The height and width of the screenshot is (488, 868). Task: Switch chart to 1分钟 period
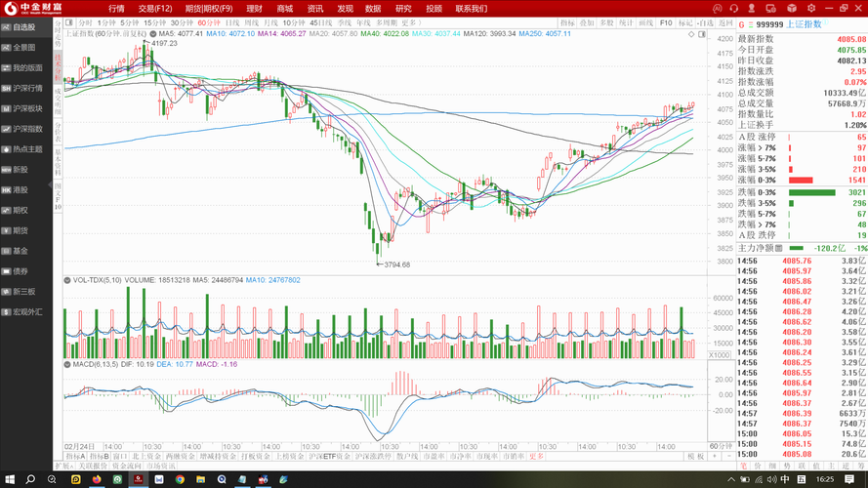tap(106, 22)
